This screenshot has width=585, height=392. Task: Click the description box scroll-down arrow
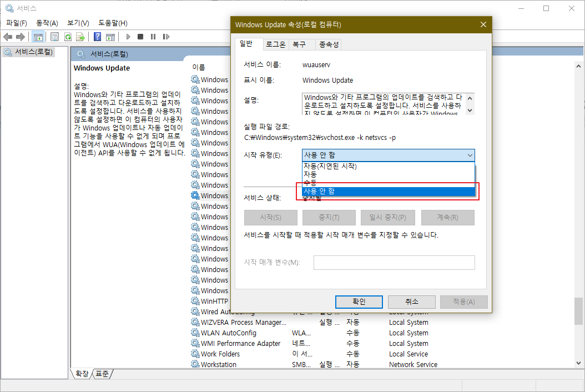(x=470, y=110)
